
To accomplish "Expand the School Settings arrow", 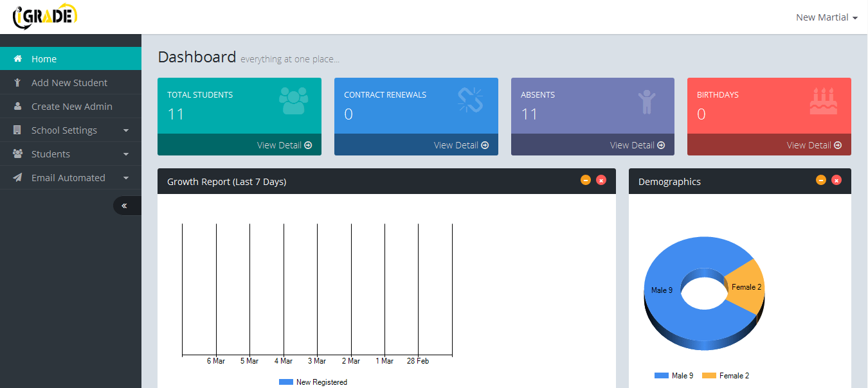I will [x=126, y=130].
